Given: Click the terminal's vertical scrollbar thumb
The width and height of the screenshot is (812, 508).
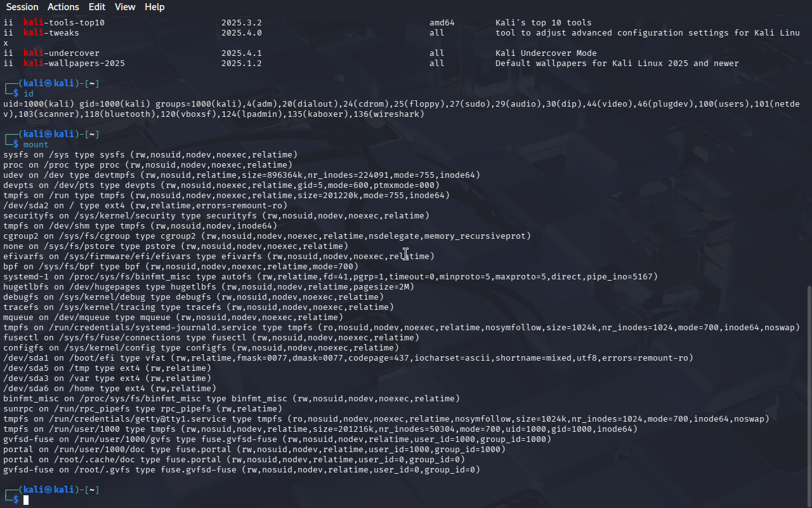Looking at the screenshot, I should point(808,394).
